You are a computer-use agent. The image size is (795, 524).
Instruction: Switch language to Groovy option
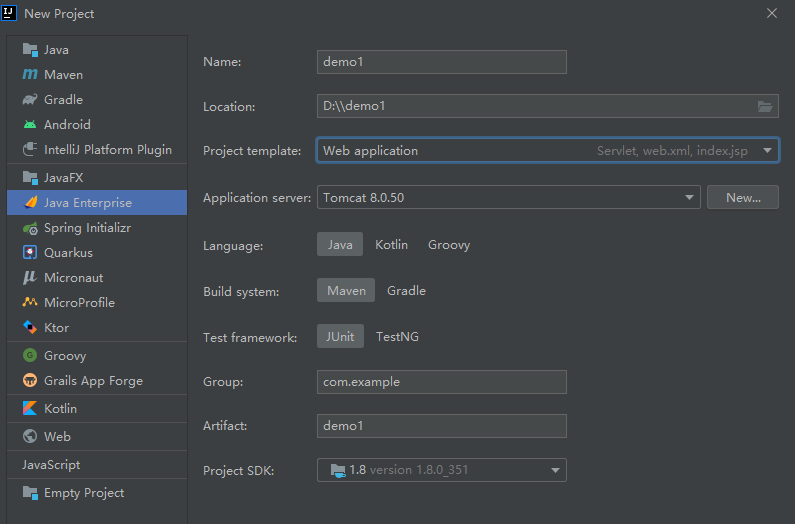[449, 244]
